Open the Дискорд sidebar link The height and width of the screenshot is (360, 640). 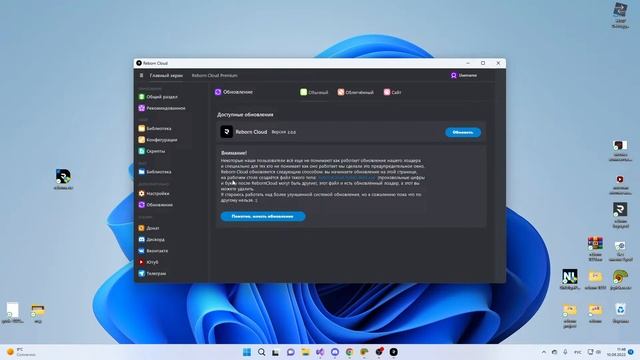click(151, 240)
